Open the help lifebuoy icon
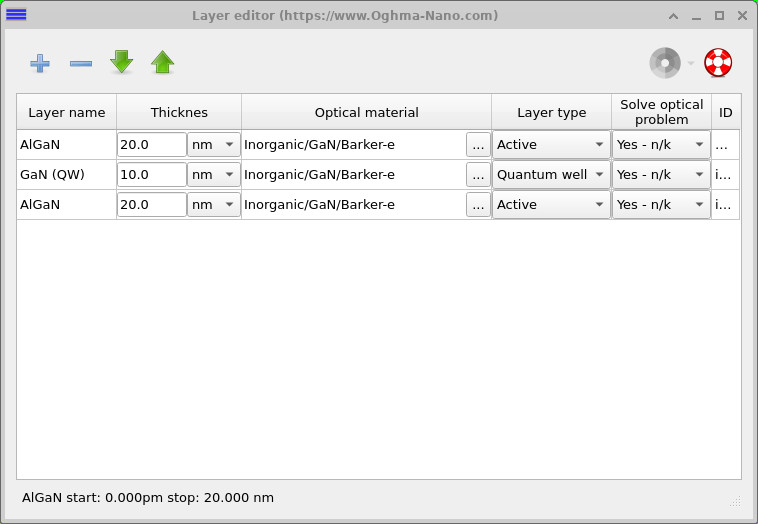 pos(718,62)
